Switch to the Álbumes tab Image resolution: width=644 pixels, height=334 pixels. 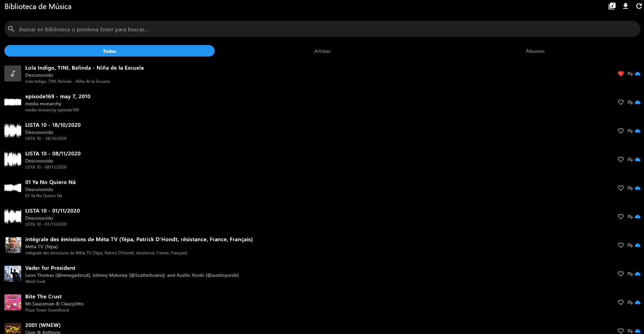tap(535, 51)
